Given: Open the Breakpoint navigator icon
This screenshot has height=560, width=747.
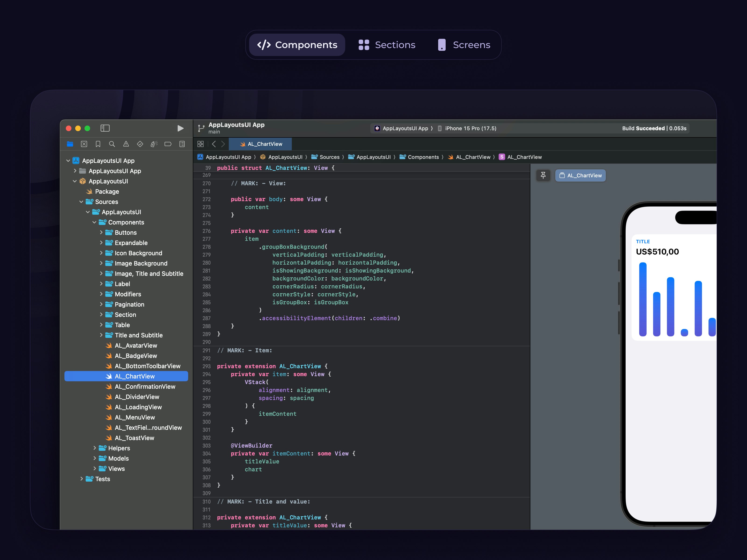Looking at the screenshot, I should [x=168, y=144].
